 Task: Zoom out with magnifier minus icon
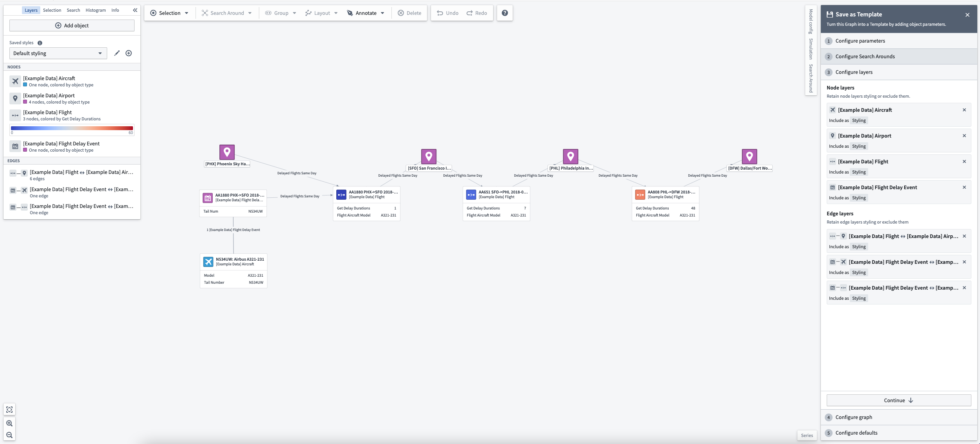tap(9, 435)
